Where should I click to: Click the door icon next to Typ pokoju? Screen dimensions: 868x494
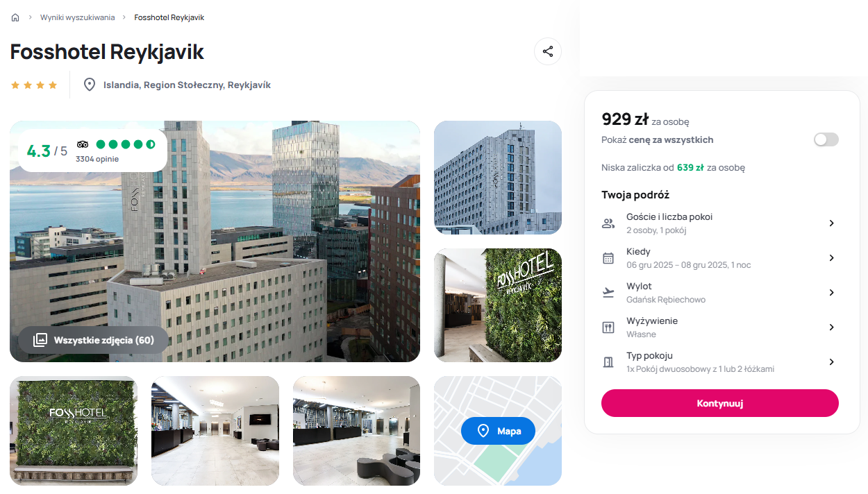point(608,362)
